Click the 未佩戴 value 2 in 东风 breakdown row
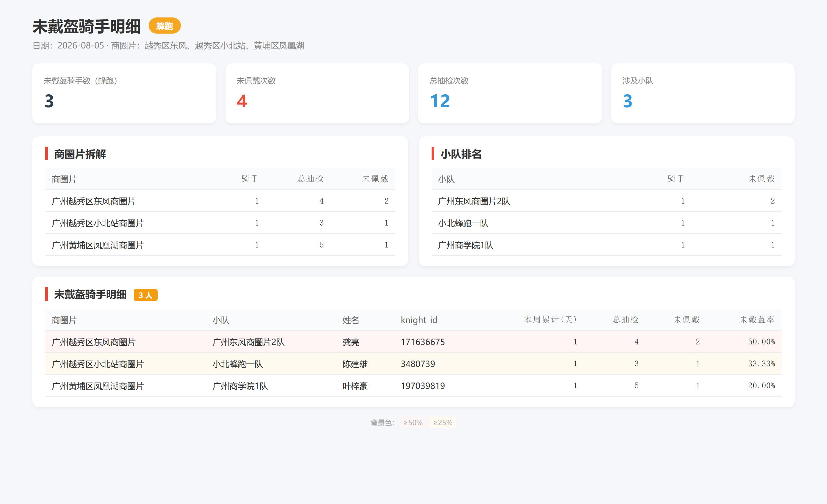This screenshot has width=827, height=504. pos(386,201)
